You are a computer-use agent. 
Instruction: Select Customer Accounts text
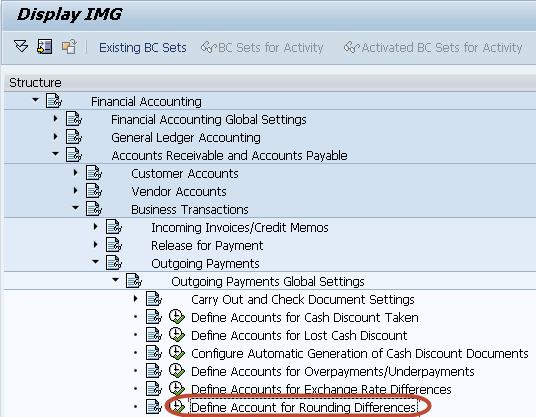coord(185,174)
